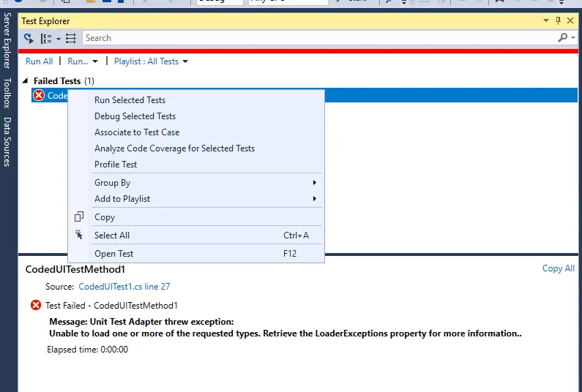The image size is (582, 392).
Task: Click the Source: label in details pane
Action: 60,286
